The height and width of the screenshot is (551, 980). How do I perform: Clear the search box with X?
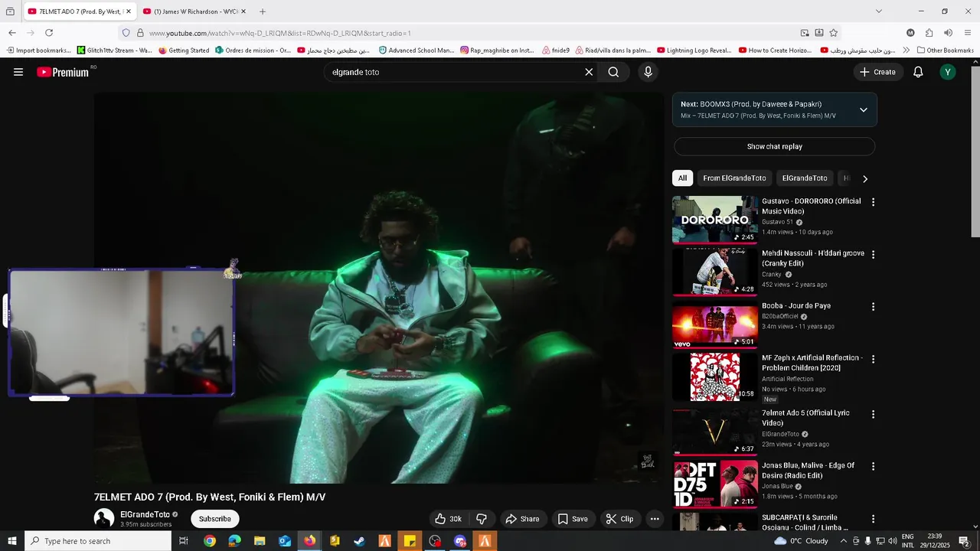point(589,72)
